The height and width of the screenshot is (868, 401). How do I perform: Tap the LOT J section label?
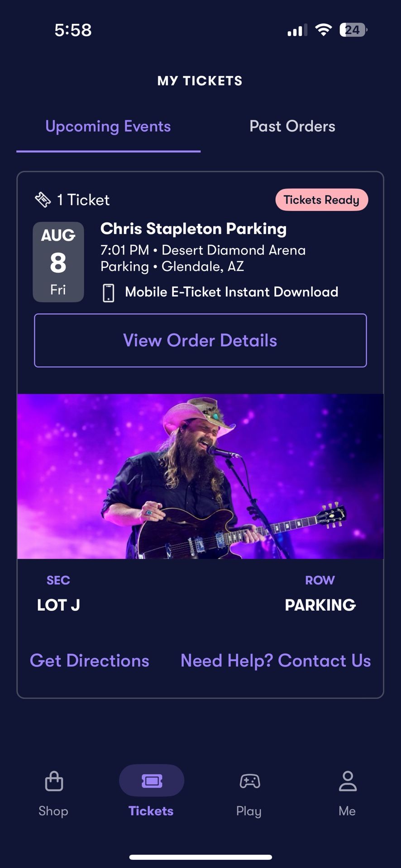(x=58, y=605)
